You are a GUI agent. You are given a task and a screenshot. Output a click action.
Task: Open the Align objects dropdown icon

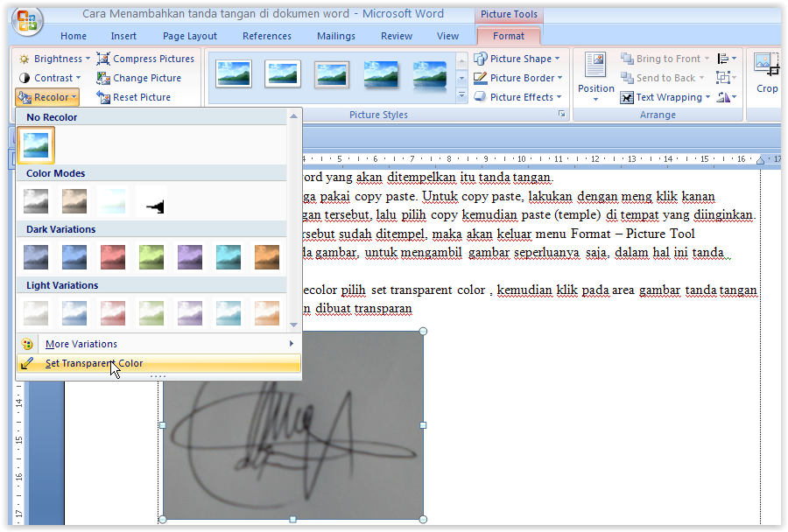pyautogui.click(x=726, y=59)
